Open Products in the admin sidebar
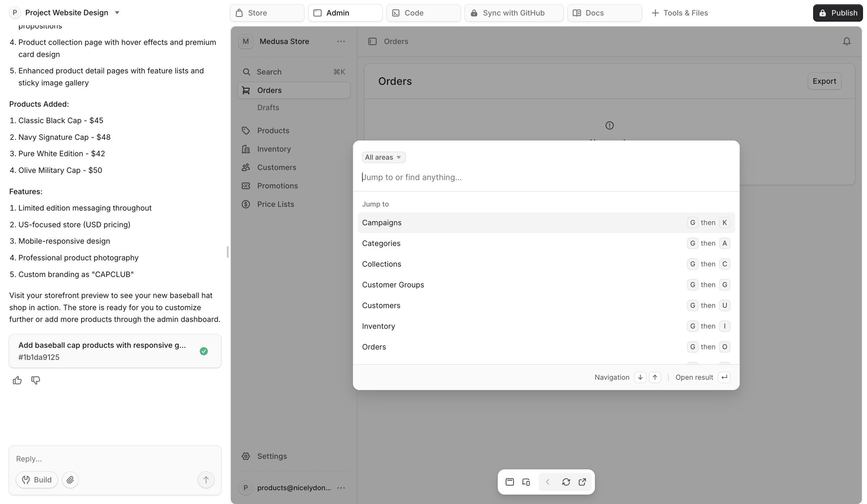The image size is (867, 504). tap(293, 130)
